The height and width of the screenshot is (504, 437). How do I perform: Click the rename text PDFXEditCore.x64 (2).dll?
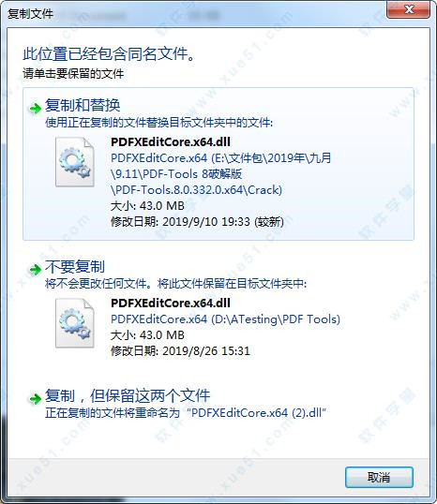click(x=257, y=413)
